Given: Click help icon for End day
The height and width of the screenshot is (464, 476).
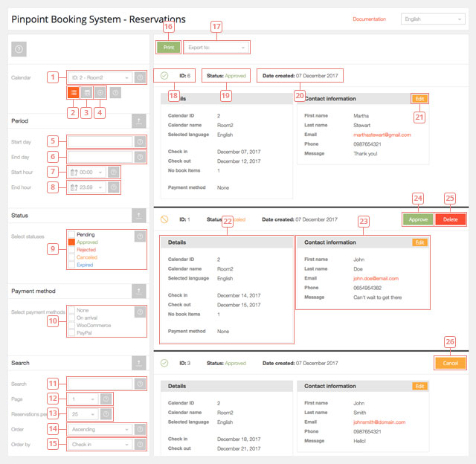Looking at the screenshot, I should click(x=140, y=157).
